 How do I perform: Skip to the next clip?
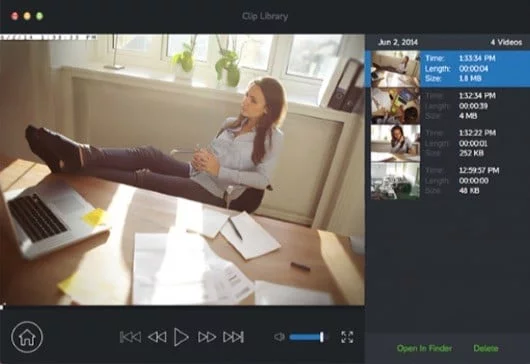pyautogui.click(x=233, y=337)
